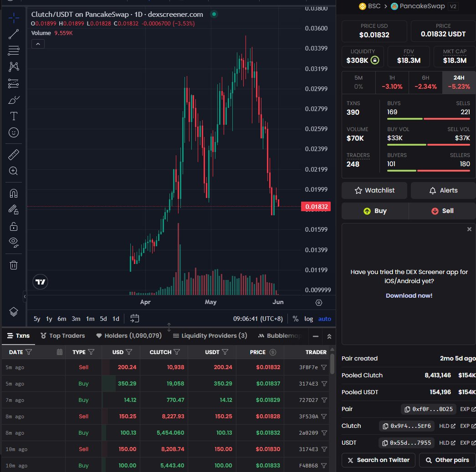Select the XABCD pattern tool
The height and width of the screenshot is (472, 476).
coord(14,67)
